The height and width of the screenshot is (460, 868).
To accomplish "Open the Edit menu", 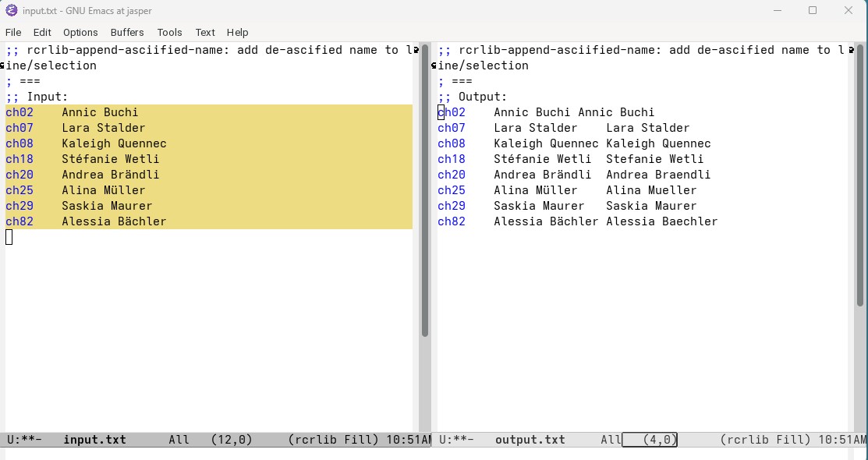I will [42, 32].
